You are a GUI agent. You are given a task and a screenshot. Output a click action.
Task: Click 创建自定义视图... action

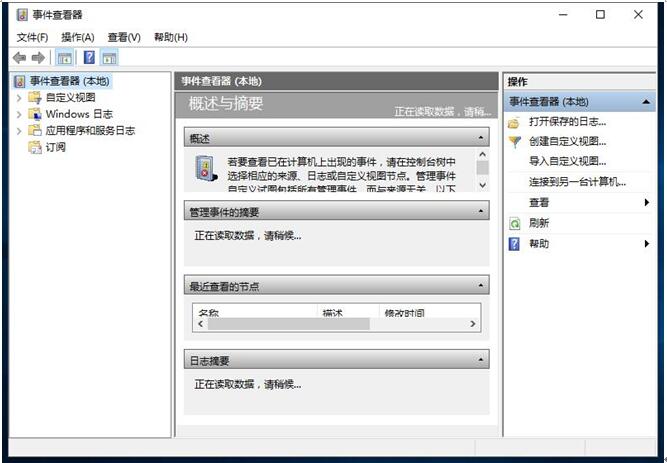[x=567, y=141]
